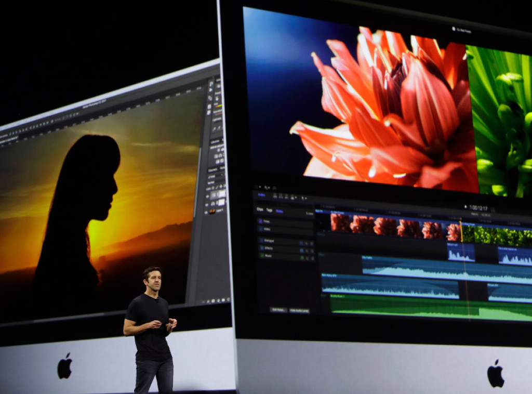The width and height of the screenshot is (532, 394).
Task: Switch to the Clips tab in timeline index
Action: 259,209
